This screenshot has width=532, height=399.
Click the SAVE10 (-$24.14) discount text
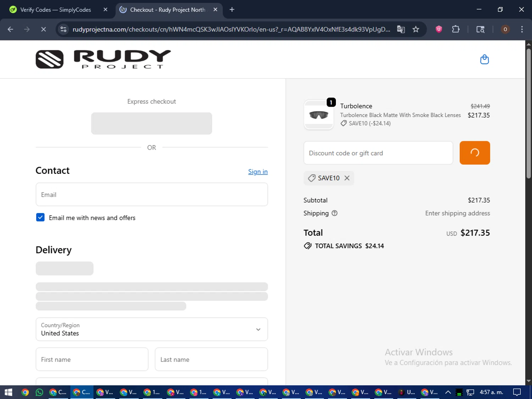point(370,123)
